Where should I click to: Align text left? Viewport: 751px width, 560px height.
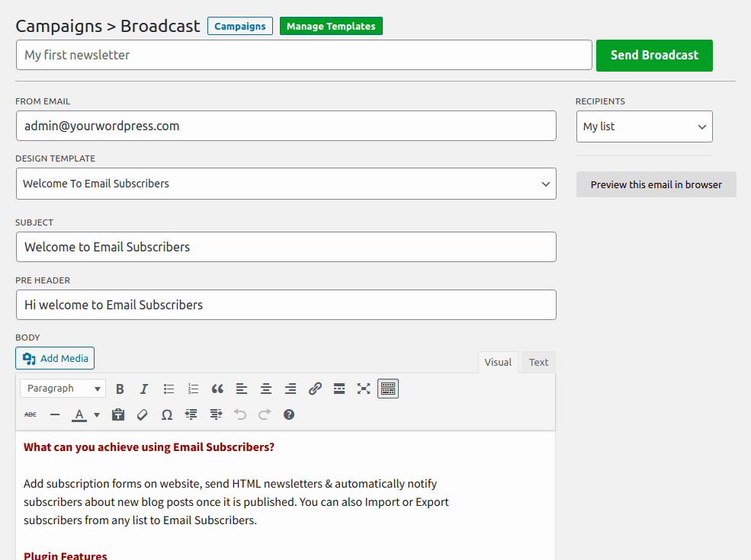tap(242, 389)
